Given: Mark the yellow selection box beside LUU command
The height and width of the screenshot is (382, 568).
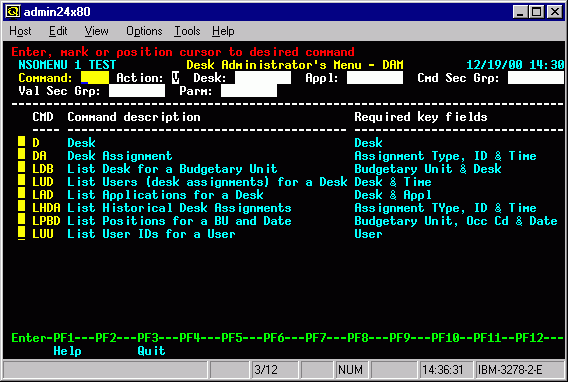Looking at the screenshot, I should pos(22,233).
